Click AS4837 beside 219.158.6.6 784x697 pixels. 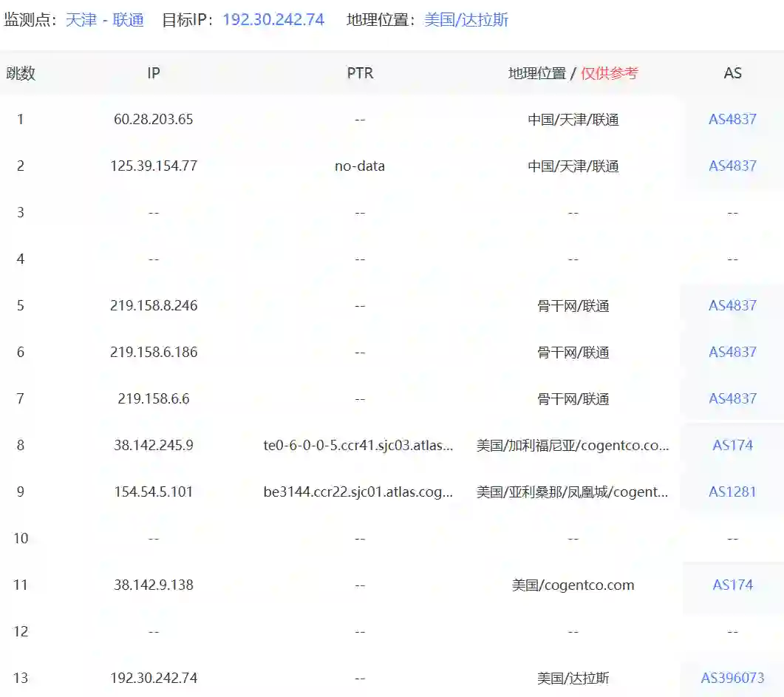pyautogui.click(x=732, y=398)
